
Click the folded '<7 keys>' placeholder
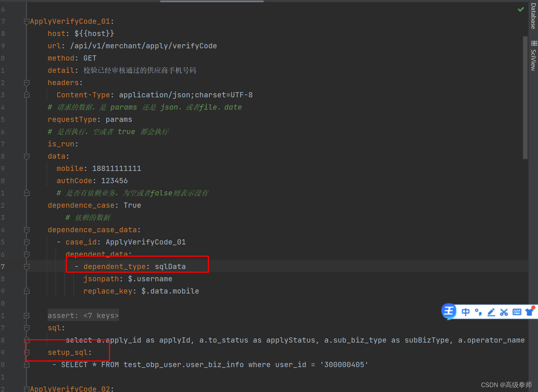(x=101, y=315)
